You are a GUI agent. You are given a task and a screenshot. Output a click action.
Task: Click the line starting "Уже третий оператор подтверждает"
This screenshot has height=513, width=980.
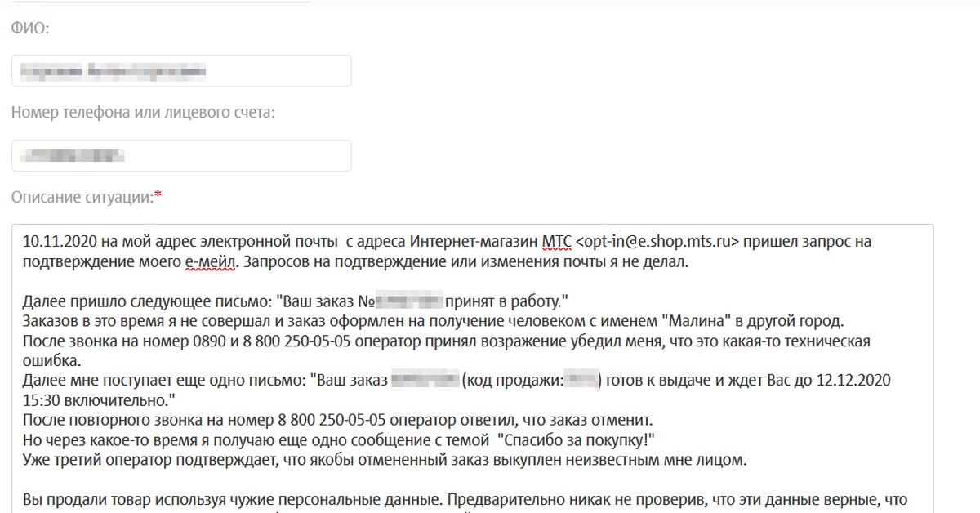tap(385, 461)
